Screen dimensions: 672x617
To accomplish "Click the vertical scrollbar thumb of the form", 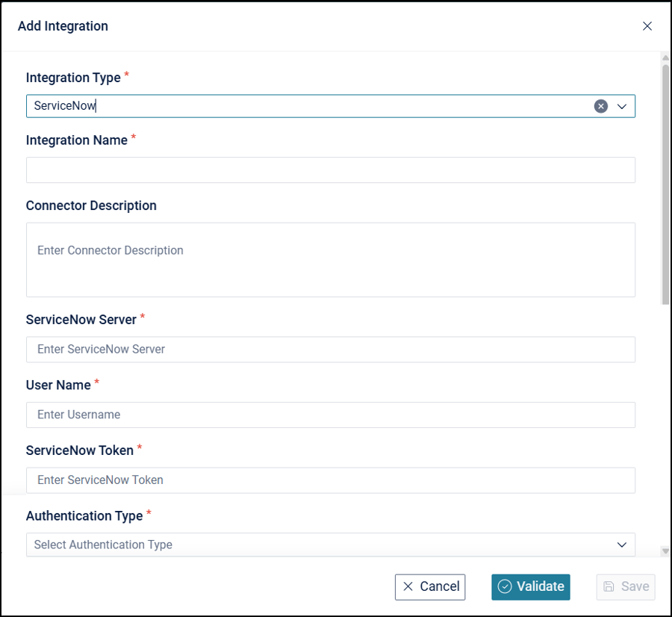I will tap(665, 185).
